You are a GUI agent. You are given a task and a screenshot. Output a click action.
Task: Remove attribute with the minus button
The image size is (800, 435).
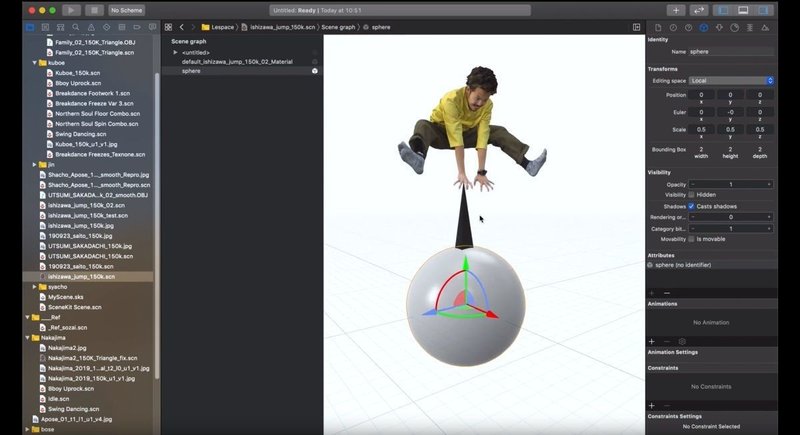click(x=666, y=293)
